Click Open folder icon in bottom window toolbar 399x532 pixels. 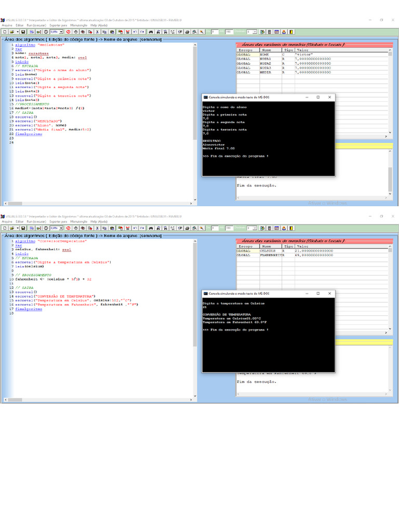(12, 228)
